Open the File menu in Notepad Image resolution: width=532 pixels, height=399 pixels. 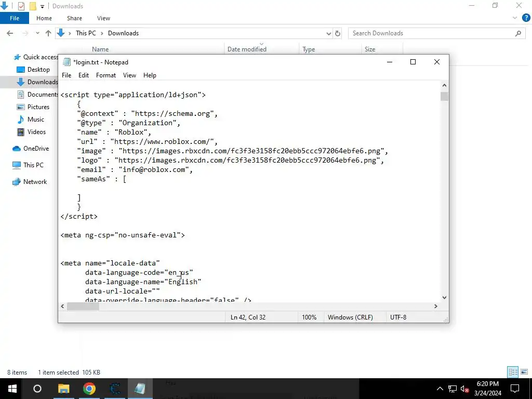[x=66, y=75]
